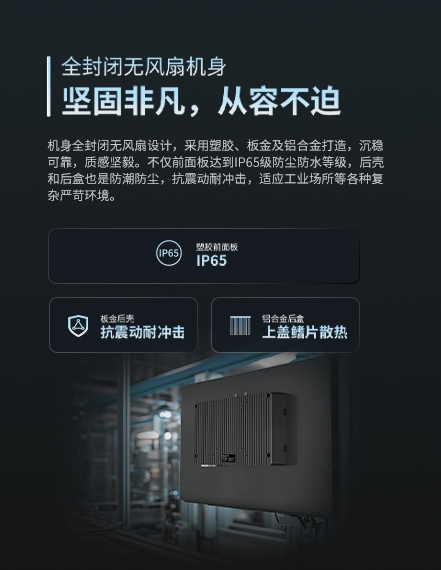
Task: Click the panel PC rear view image
Action: (257, 436)
